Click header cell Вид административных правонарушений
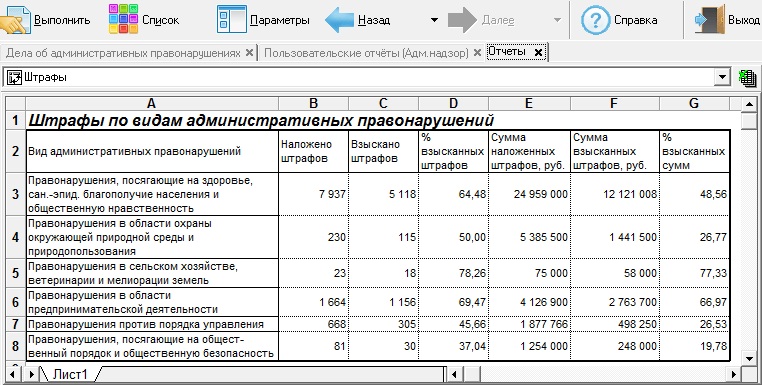 point(152,151)
